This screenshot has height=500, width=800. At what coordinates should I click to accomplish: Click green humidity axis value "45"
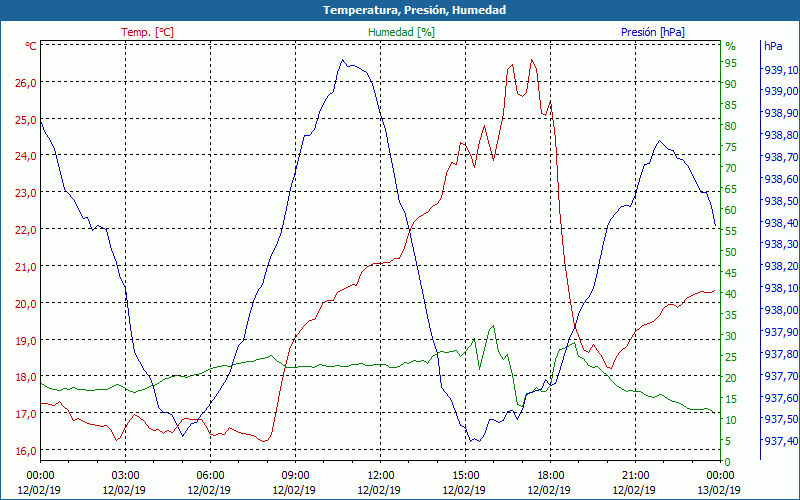(x=731, y=273)
